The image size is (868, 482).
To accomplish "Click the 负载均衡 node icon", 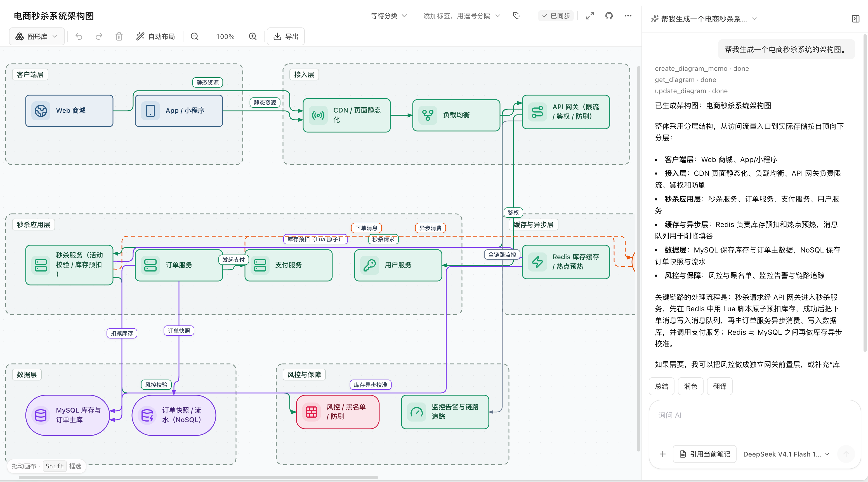I will [428, 115].
